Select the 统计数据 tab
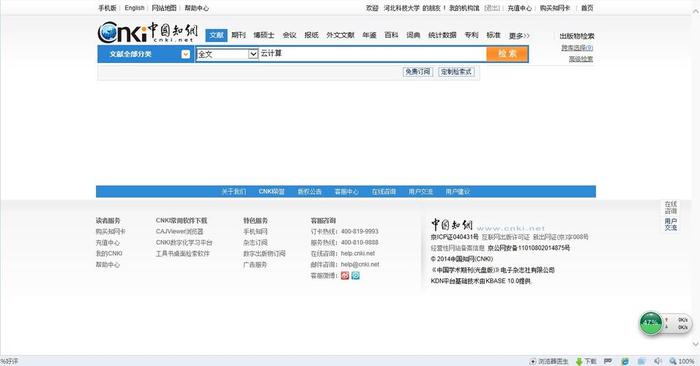This screenshot has height=366, width=700. pyautogui.click(x=442, y=35)
